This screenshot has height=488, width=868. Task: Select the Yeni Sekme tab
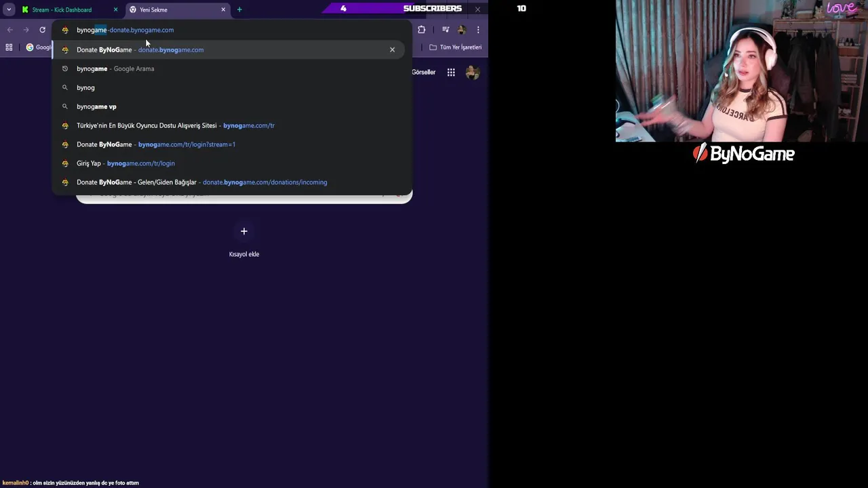click(x=178, y=9)
